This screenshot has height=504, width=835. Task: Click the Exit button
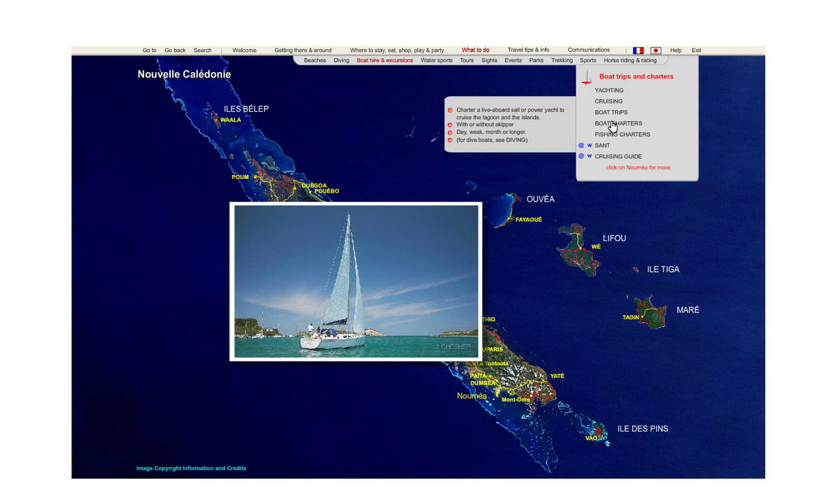click(696, 50)
